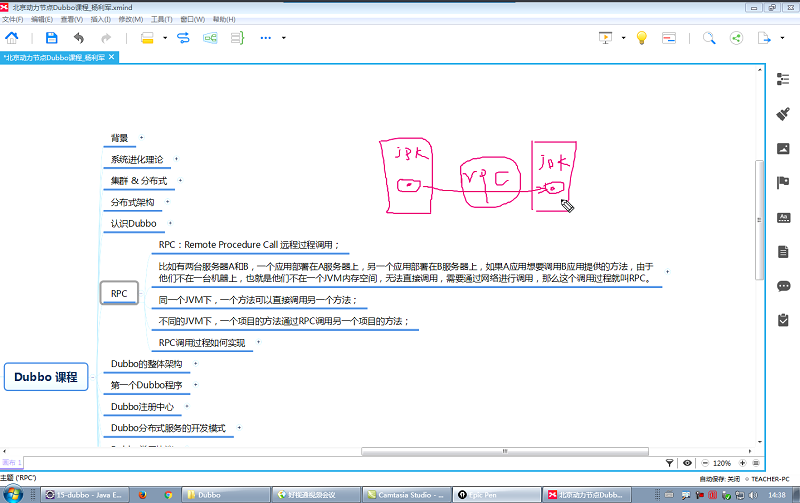Insert a topic using the yellow topic icon
This screenshot has height=503, width=800.
click(x=147, y=38)
